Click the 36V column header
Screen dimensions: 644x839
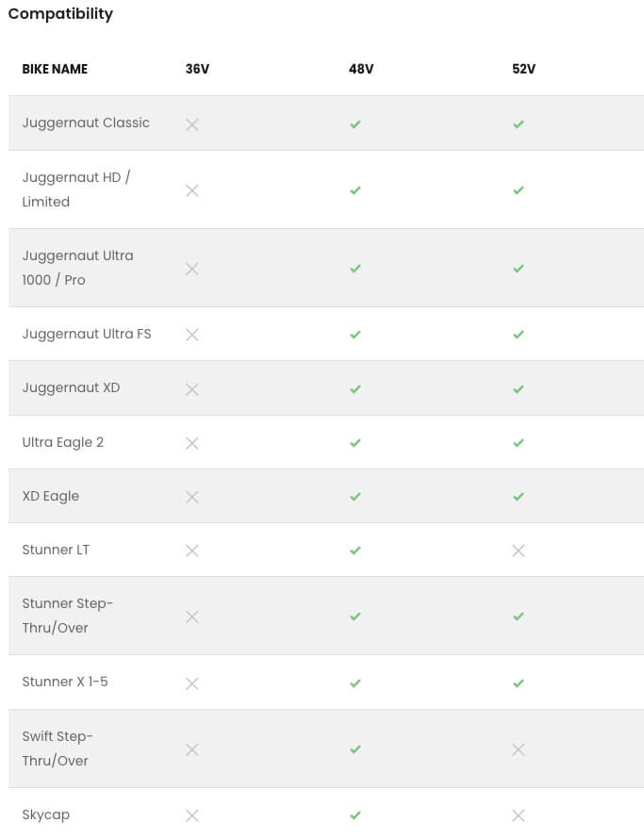197,70
